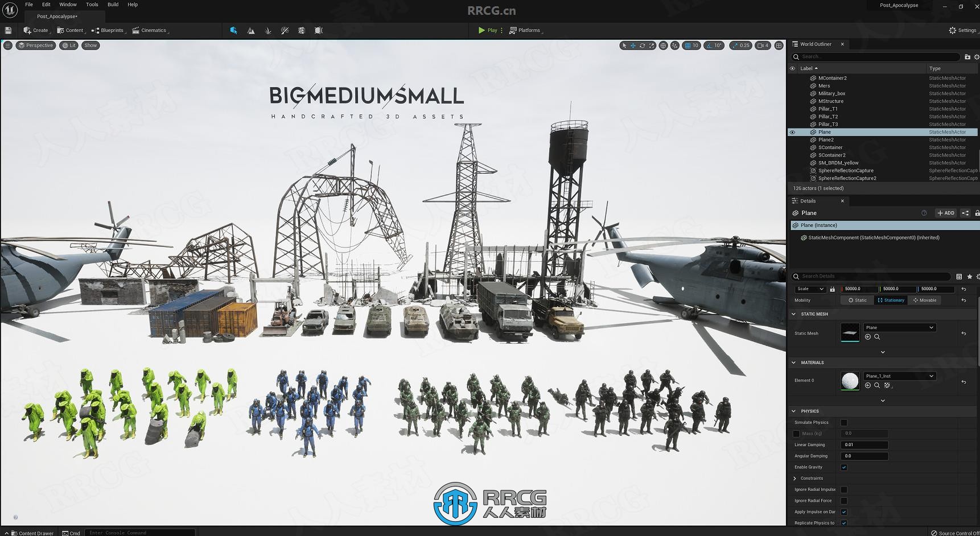Screen dimensions: 980x536
Task: Open the Build menu
Action: coord(113,5)
